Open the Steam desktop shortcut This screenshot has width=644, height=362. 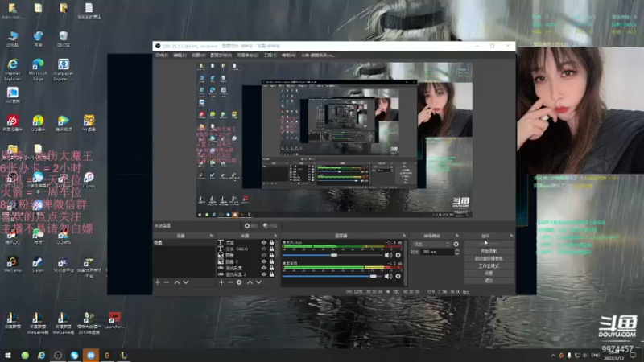tap(38, 265)
